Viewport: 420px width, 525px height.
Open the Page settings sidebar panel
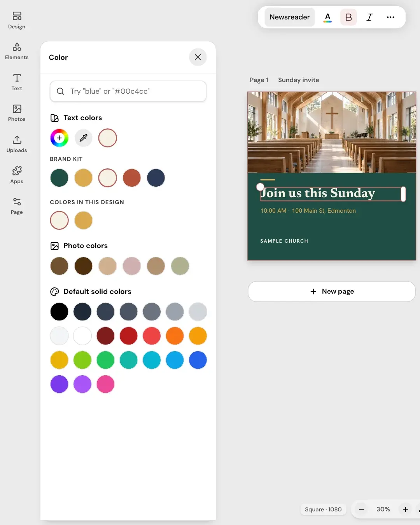point(17,206)
